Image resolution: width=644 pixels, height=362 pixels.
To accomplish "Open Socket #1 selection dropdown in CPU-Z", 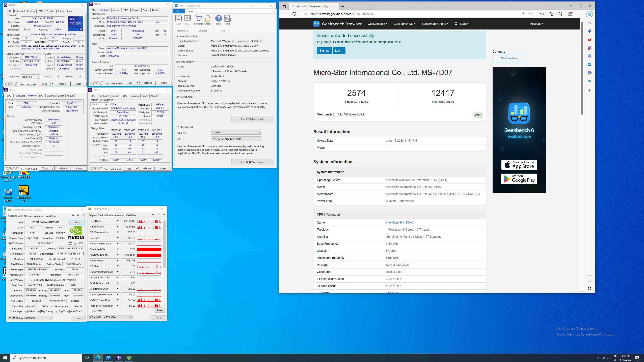I will pyautogui.click(x=30, y=77).
